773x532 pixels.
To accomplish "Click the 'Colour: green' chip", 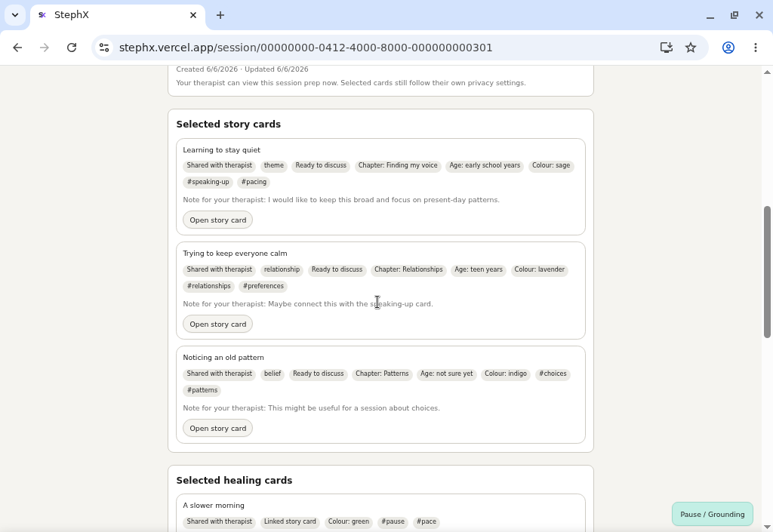I will (349, 521).
